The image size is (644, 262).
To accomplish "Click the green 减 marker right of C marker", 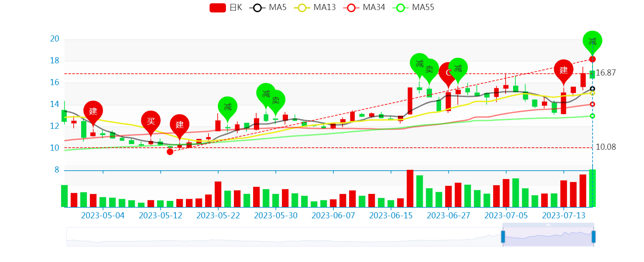I will (x=458, y=68).
